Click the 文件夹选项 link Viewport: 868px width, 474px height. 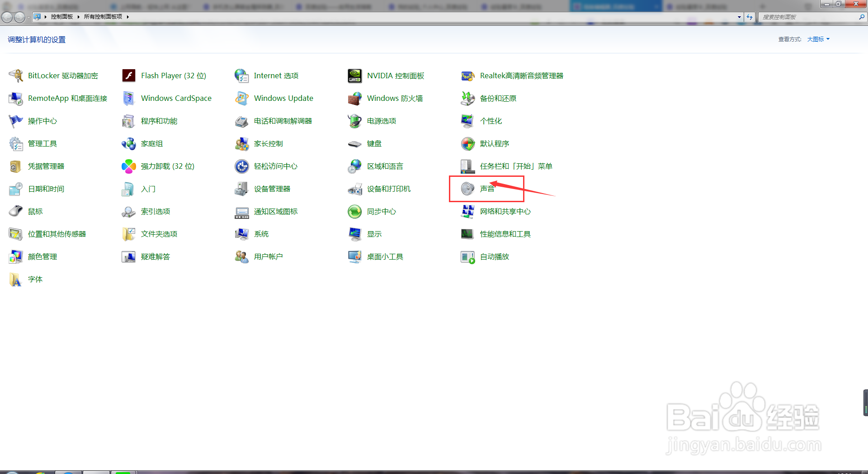pyautogui.click(x=159, y=234)
